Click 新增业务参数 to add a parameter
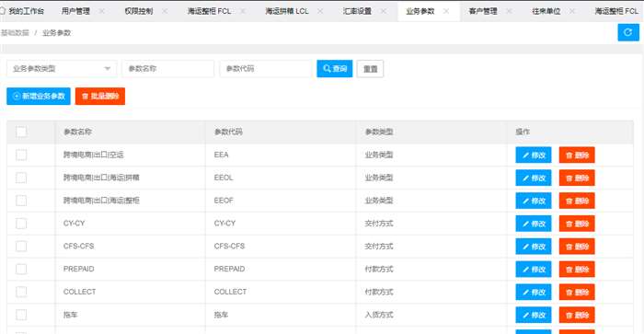This screenshot has height=334, width=644. [39, 96]
